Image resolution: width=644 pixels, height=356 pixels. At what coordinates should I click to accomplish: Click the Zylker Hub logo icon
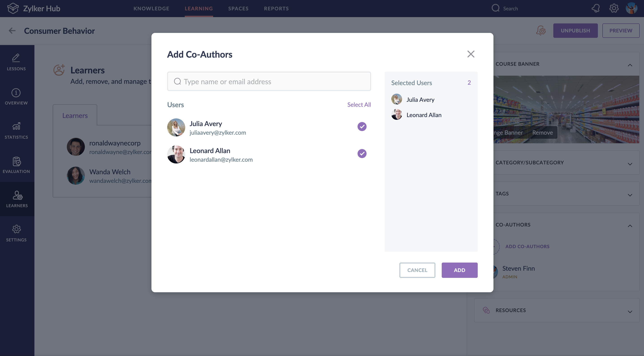(13, 9)
